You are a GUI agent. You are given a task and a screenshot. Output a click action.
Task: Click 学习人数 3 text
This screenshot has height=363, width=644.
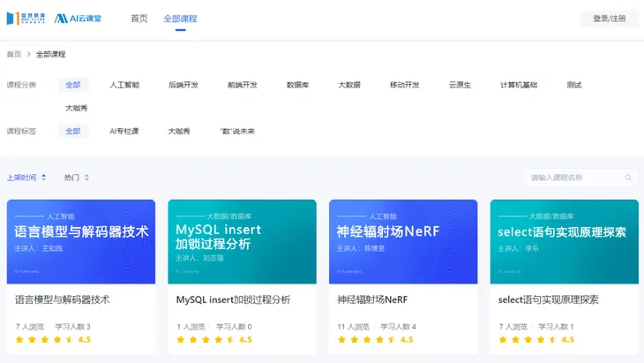coord(72,327)
